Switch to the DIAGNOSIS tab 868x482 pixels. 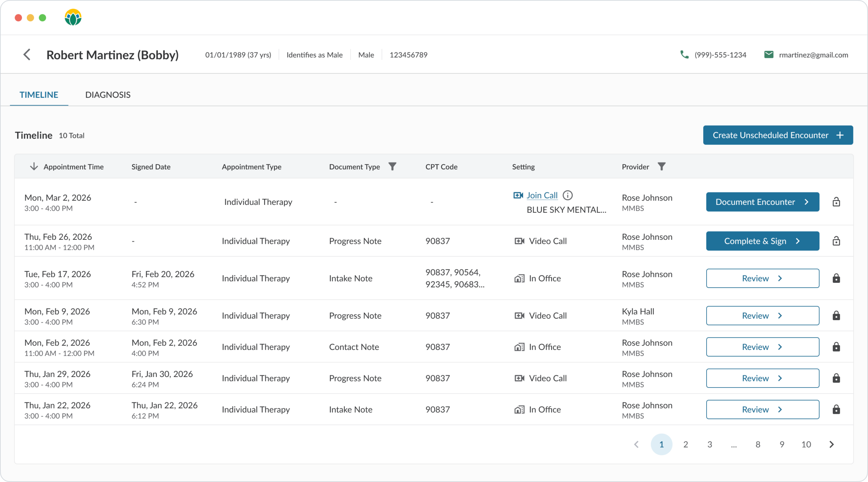[x=108, y=95]
